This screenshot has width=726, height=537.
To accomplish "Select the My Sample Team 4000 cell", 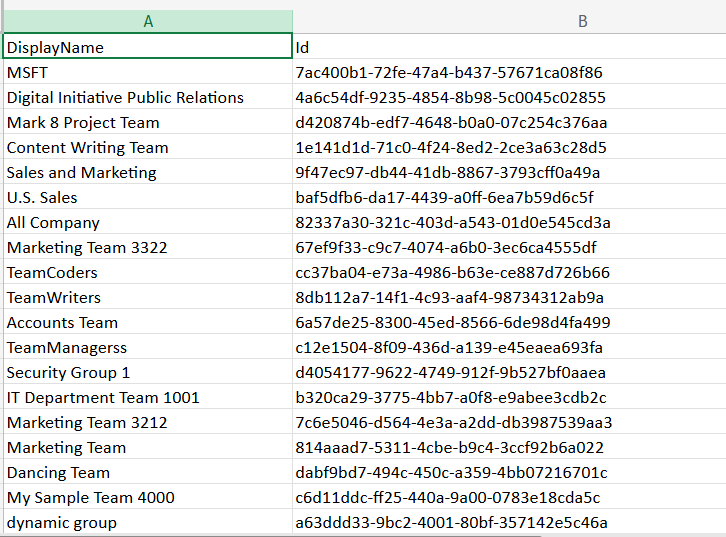I will point(148,497).
